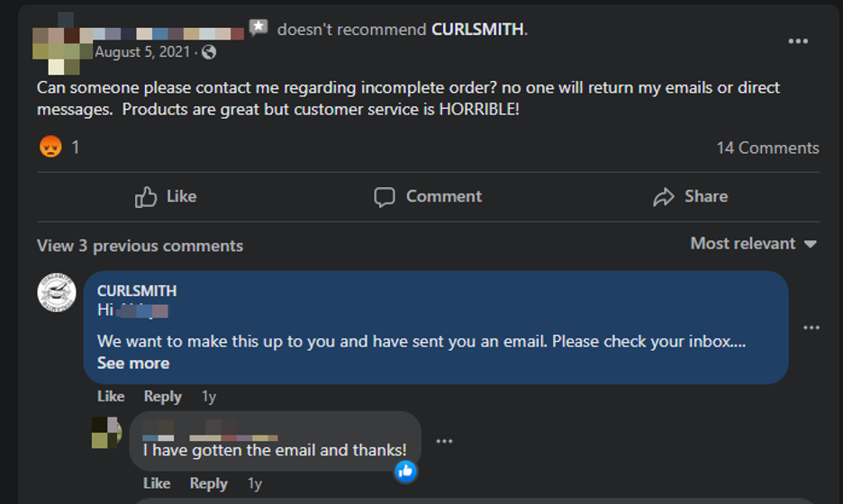Like the post with thumbs-up button
The width and height of the screenshot is (843, 504).
[166, 196]
